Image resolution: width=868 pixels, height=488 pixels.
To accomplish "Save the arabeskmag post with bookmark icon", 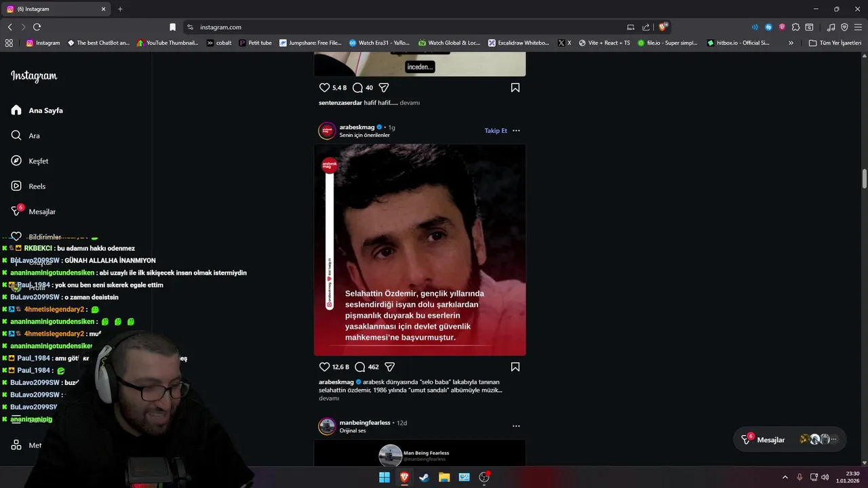I will tap(515, 367).
